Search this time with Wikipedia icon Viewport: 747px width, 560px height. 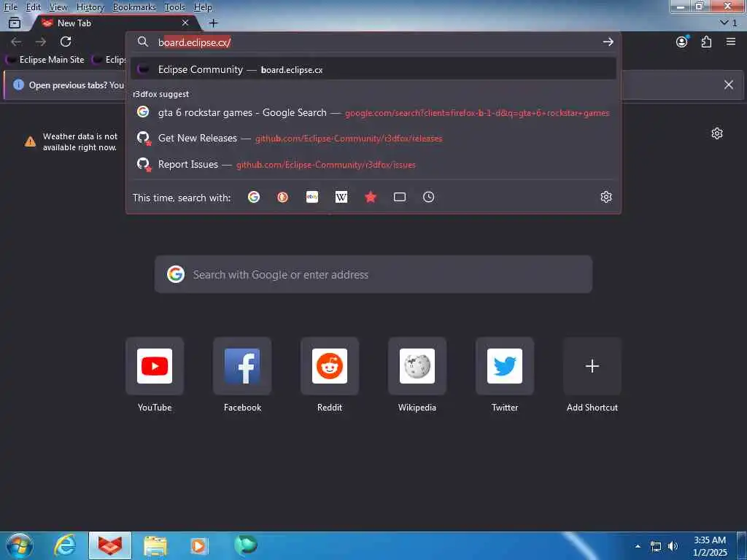[341, 197]
